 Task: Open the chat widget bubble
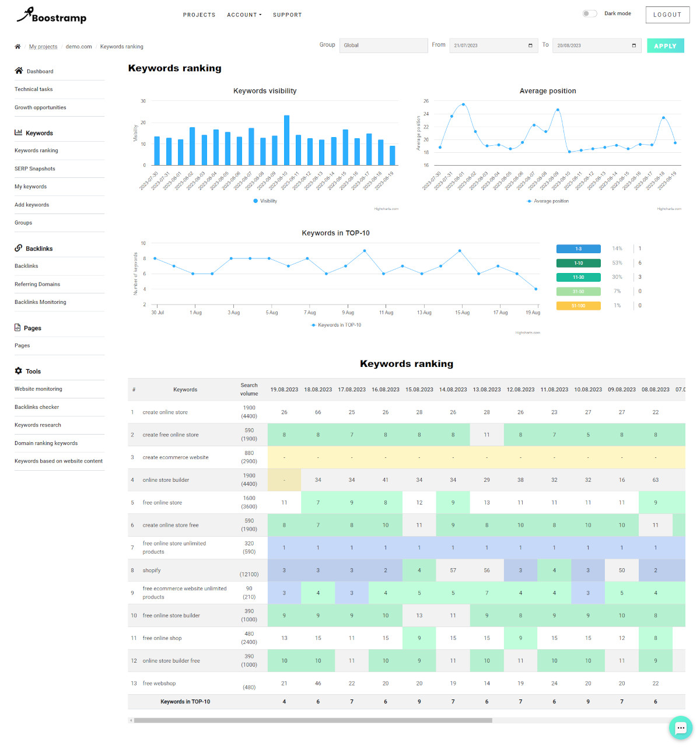(x=680, y=727)
